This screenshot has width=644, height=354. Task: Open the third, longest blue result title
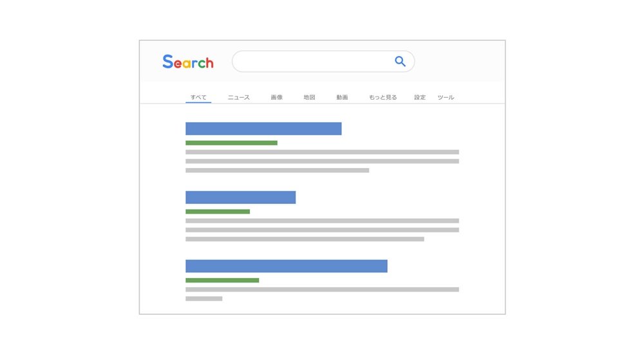click(287, 266)
